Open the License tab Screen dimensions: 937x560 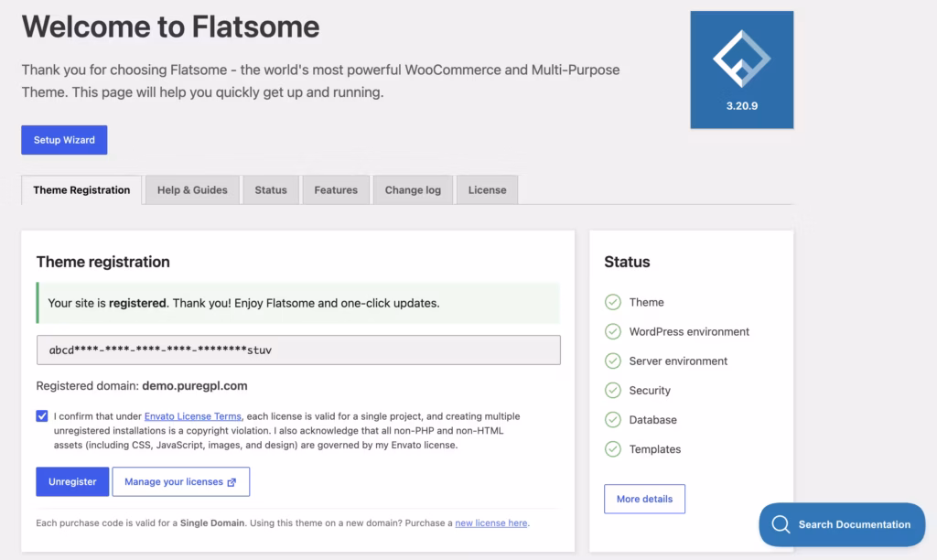tap(487, 190)
